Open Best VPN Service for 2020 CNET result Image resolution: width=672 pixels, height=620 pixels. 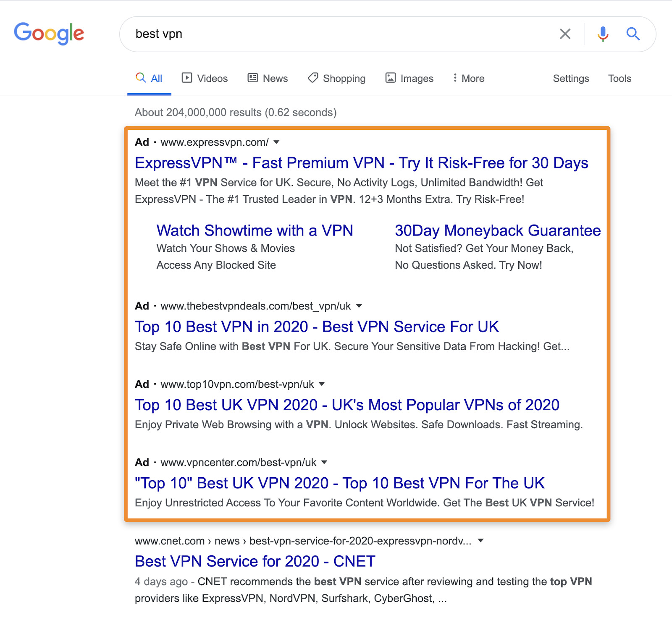tap(254, 561)
